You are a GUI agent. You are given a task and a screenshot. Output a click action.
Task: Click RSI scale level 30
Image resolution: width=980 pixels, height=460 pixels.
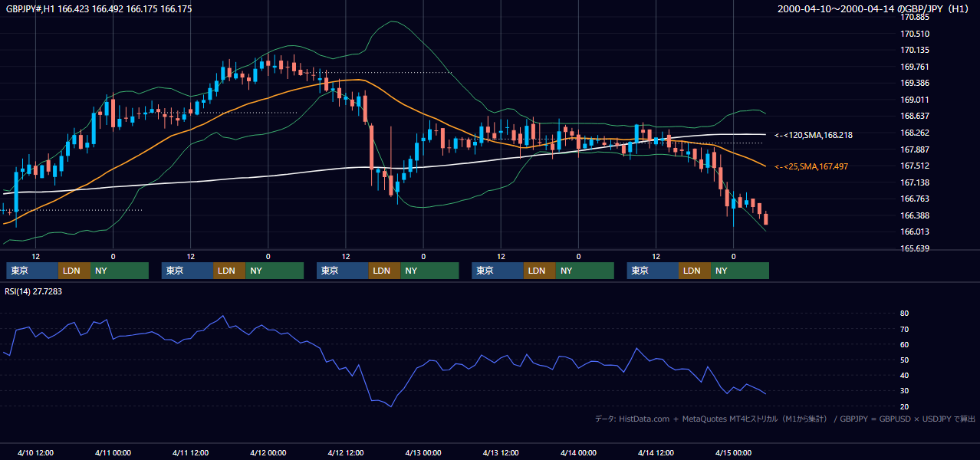[904, 391]
